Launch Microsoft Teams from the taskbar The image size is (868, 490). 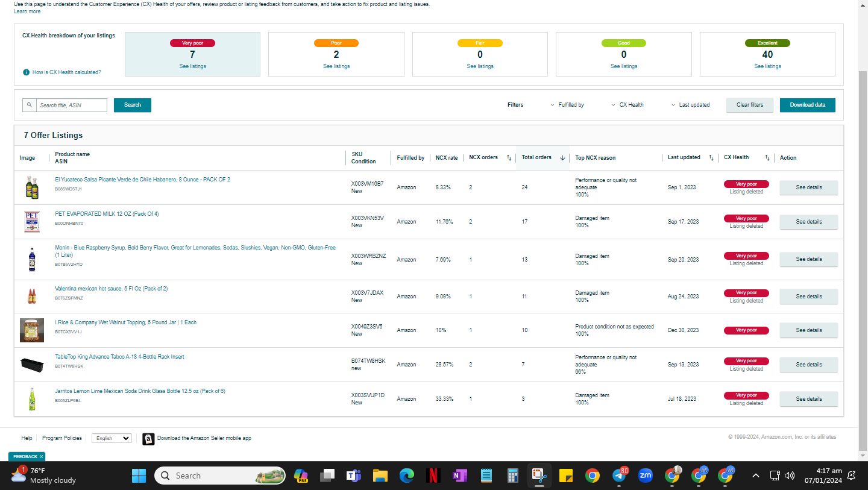click(x=353, y=476)
